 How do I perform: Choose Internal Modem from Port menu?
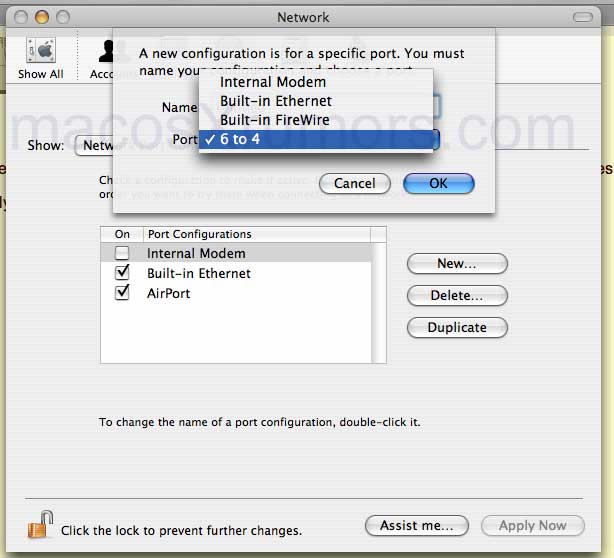point(316,82)
